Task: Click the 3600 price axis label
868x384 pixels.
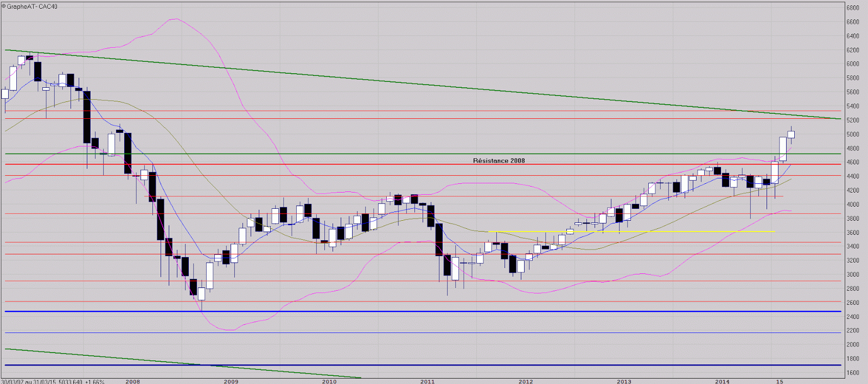Action: tap(853, 233)
